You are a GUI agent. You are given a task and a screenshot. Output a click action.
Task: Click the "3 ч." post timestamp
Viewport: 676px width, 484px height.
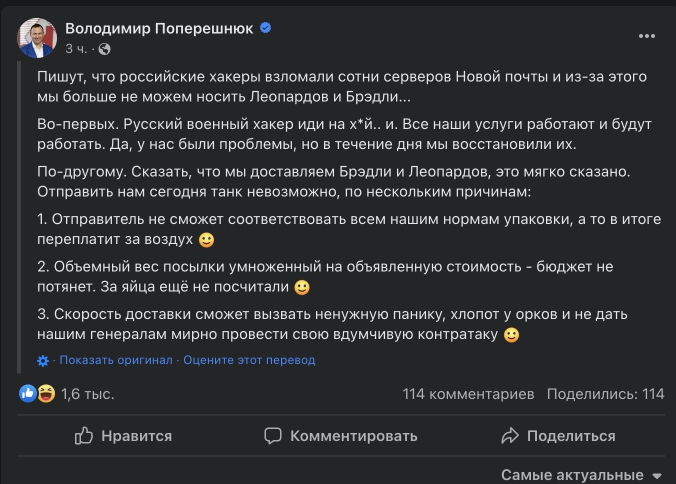click(x=75, y=49)
